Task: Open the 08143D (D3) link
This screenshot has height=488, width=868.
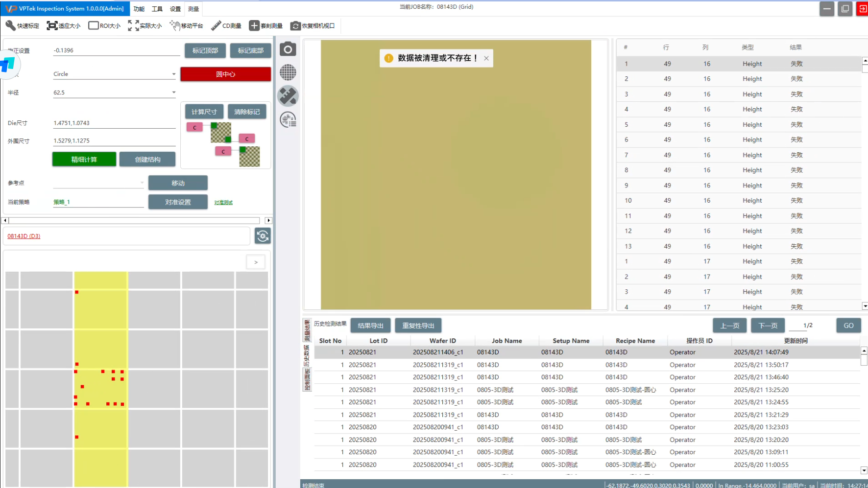Action: click(x=24, y=236)
